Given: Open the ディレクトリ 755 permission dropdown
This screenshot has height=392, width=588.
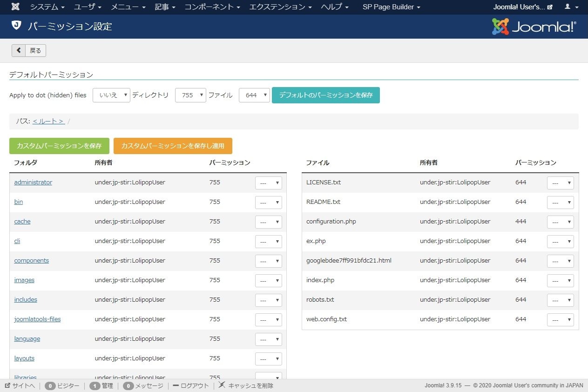Looking at the screenshot, I should pos(190,95).
